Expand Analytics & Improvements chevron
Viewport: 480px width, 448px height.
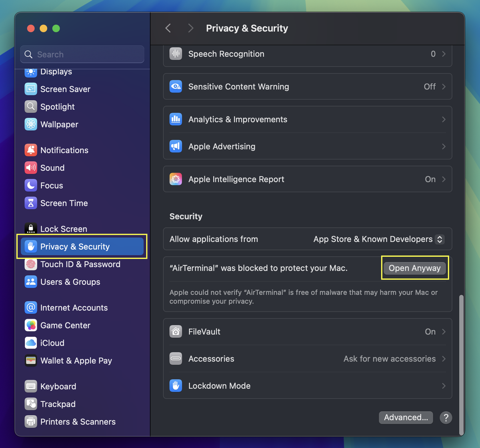click(444, 120)
